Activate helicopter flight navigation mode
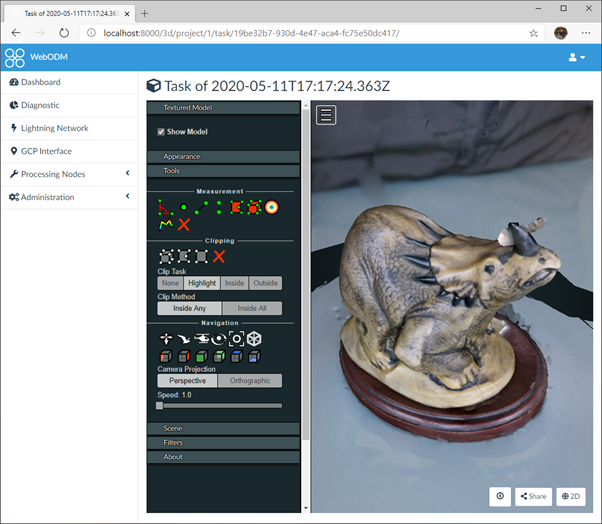 point(200,339)
